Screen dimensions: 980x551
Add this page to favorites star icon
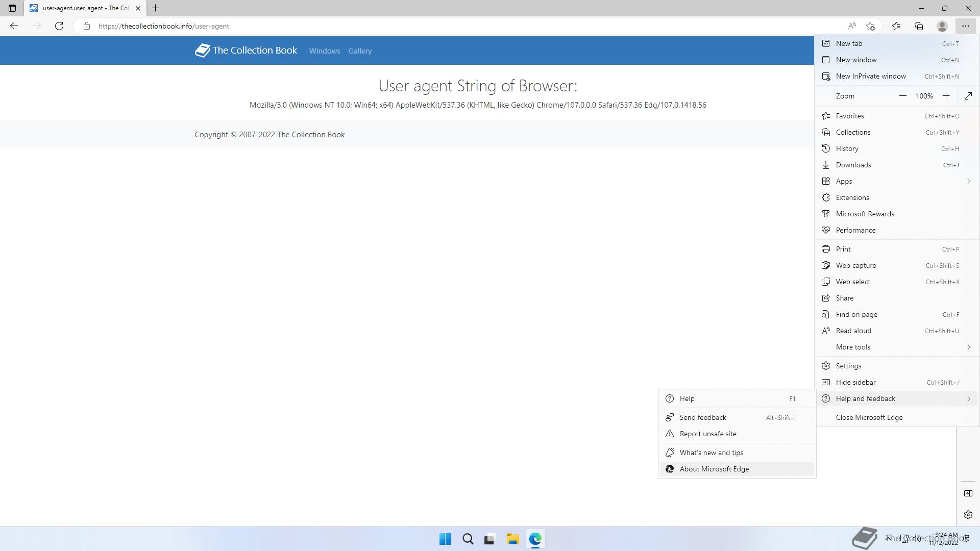(871, 26)
